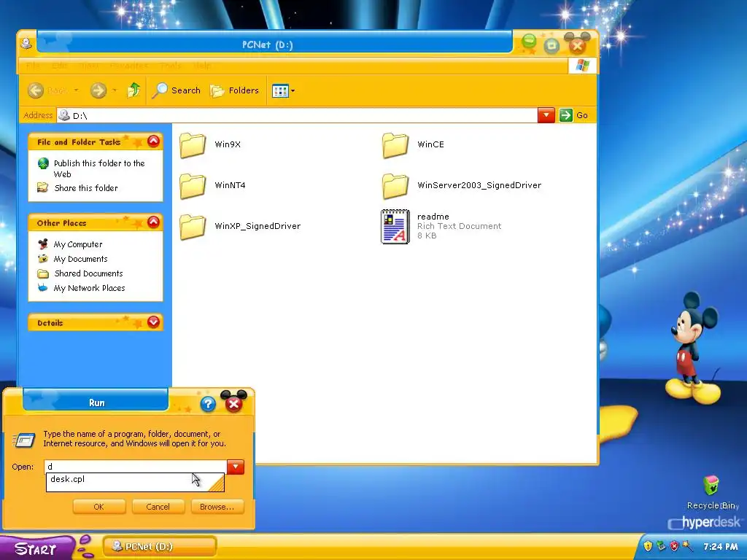Open the Help menu in Explorer

[203, 65]
